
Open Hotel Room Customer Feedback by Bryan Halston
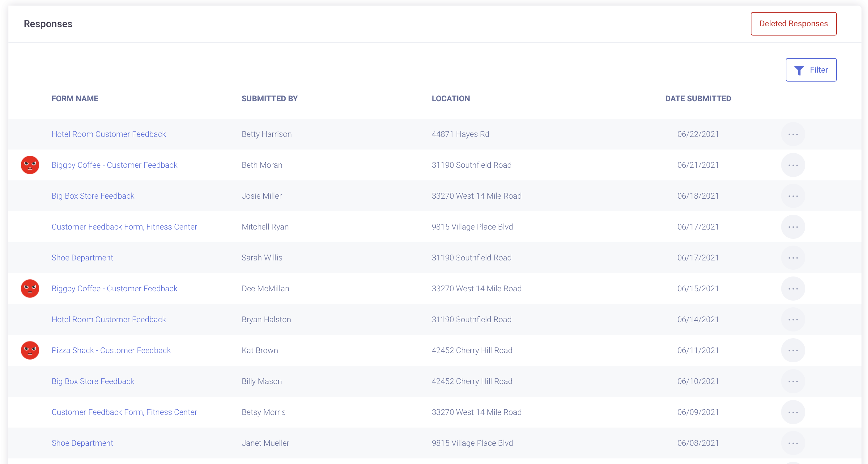(x=108, y=319)
